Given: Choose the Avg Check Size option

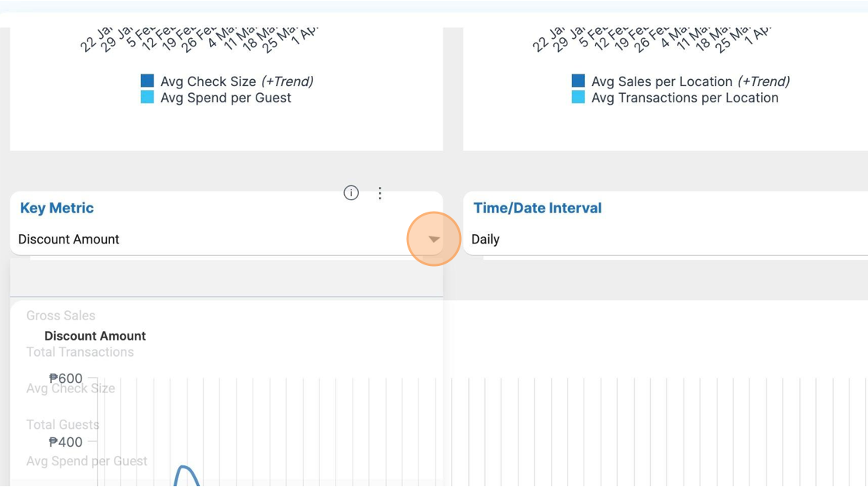Looking at the screenshot, I should click(x=71, y=389).
